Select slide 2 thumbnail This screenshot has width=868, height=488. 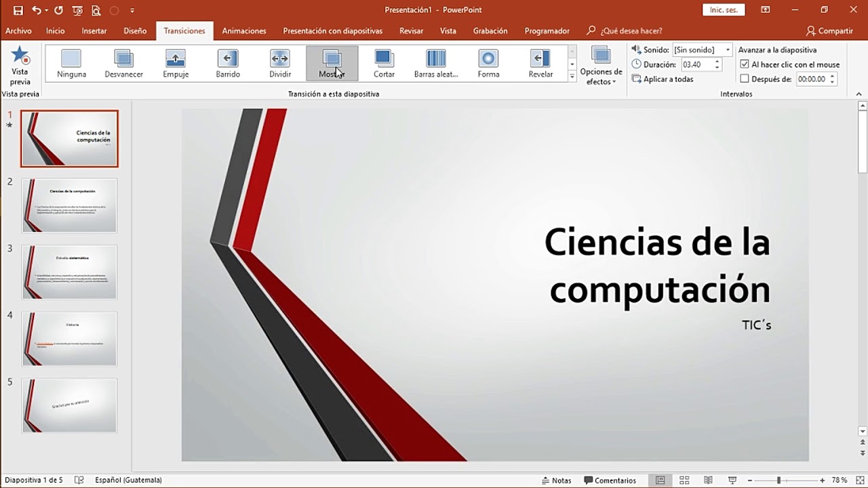pyautogui.click(x=69, y=205)
